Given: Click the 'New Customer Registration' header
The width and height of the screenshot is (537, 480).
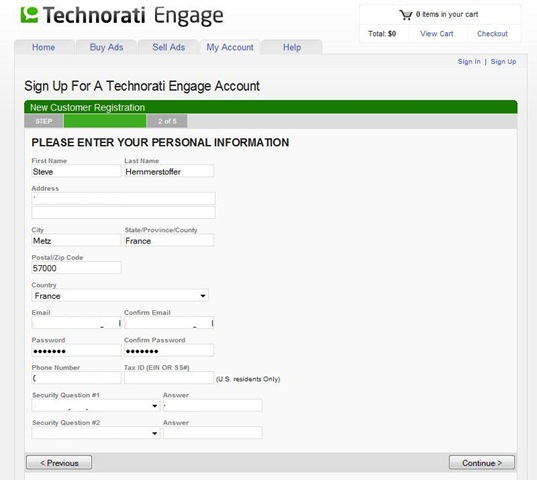Looking at the screenshot, I should (x=87, y=108).
